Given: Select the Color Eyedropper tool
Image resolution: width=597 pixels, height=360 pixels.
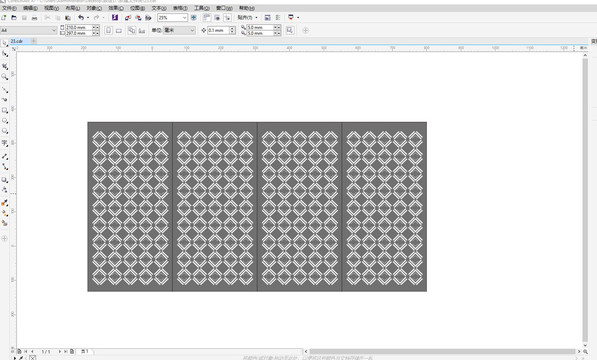Looking at the screenshot, I should pos(5,203).
